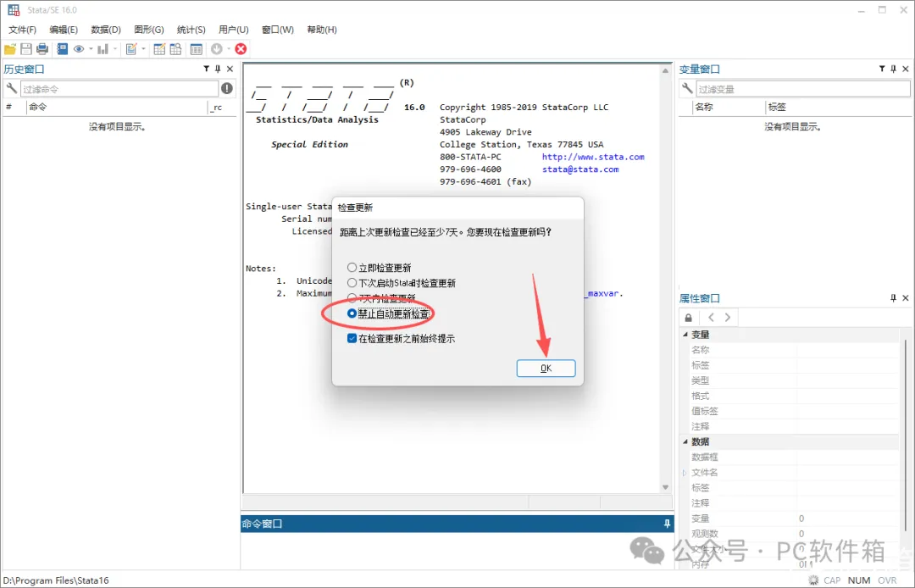The width and height of the screenshot is (915, 588).
Task: Select 下次启动Stata时检查更新 radio option
Action: [352, 283]
